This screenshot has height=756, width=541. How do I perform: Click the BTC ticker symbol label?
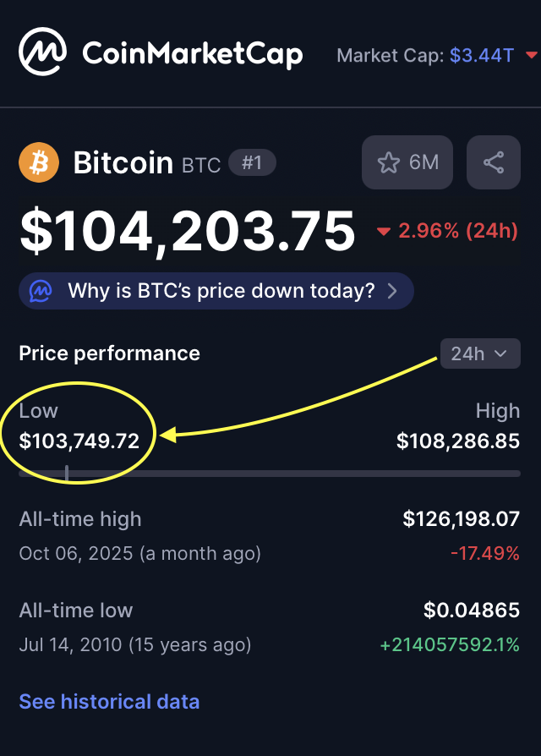pos(201,165)
